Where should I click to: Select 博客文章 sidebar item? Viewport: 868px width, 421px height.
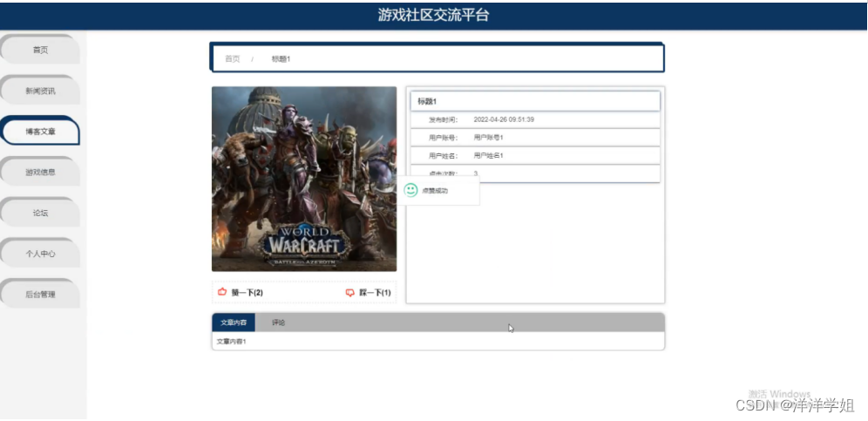point(40,132)
